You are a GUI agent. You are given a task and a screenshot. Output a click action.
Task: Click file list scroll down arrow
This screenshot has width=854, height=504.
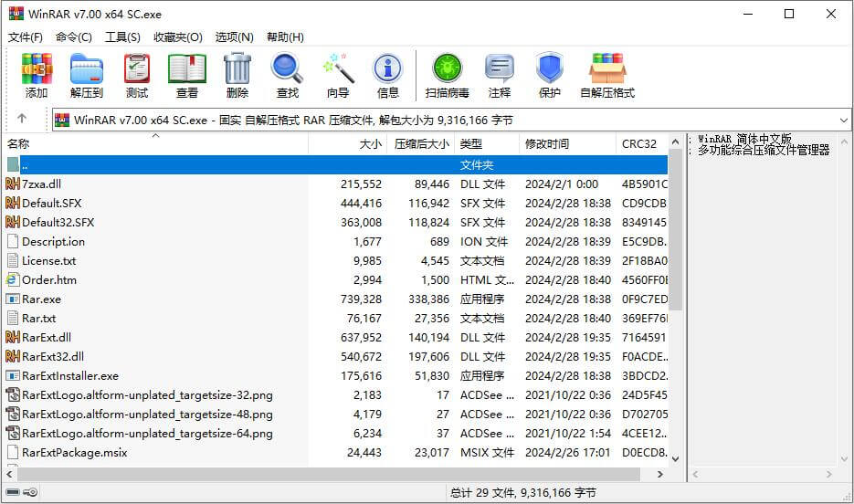(x=675, y=459)
